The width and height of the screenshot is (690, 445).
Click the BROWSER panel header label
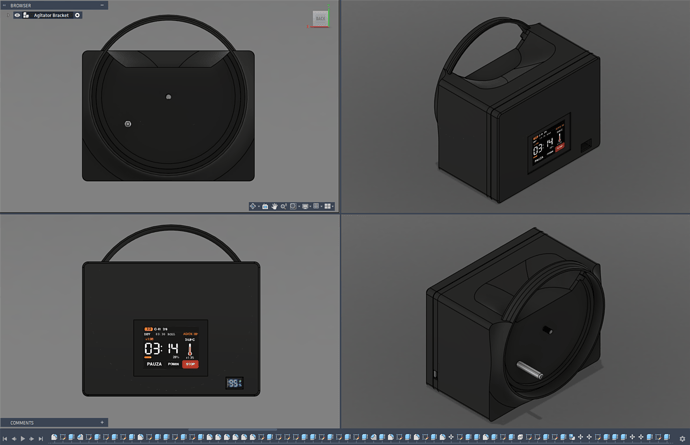21,5
